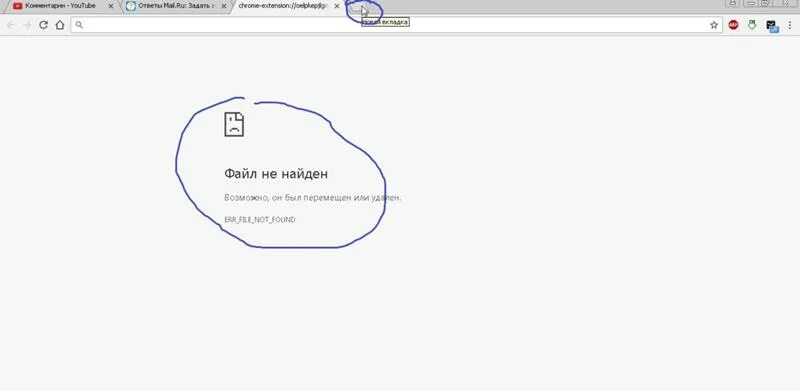The image size is (800, 391).
Task: Close the Ответы Mail.Ru tab
Action: pos(223,6)
